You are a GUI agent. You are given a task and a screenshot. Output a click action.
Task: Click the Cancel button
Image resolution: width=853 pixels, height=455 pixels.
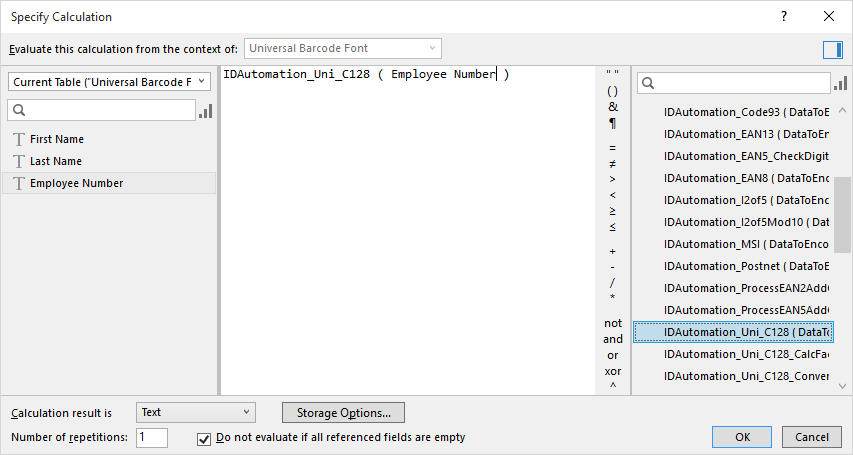[812, 437]
